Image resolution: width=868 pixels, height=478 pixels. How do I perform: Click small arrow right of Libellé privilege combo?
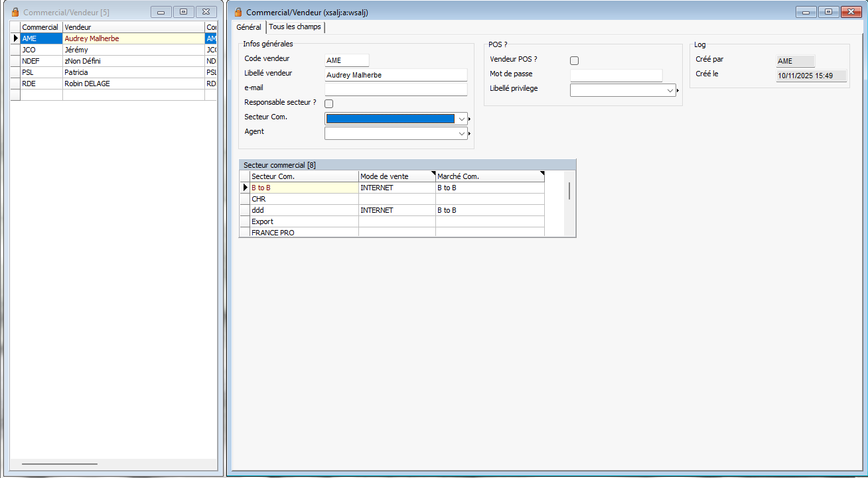pos(678,91)
